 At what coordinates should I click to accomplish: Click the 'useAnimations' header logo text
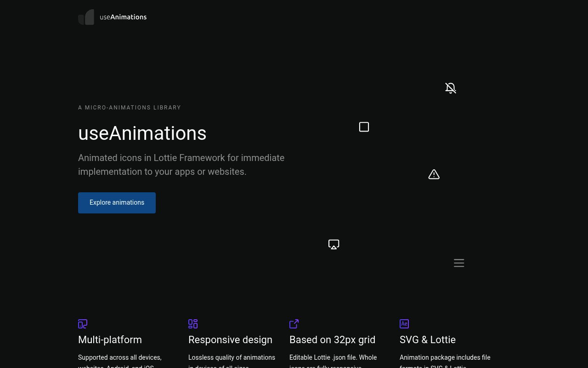pyautogui.click(x=123, y=17)
